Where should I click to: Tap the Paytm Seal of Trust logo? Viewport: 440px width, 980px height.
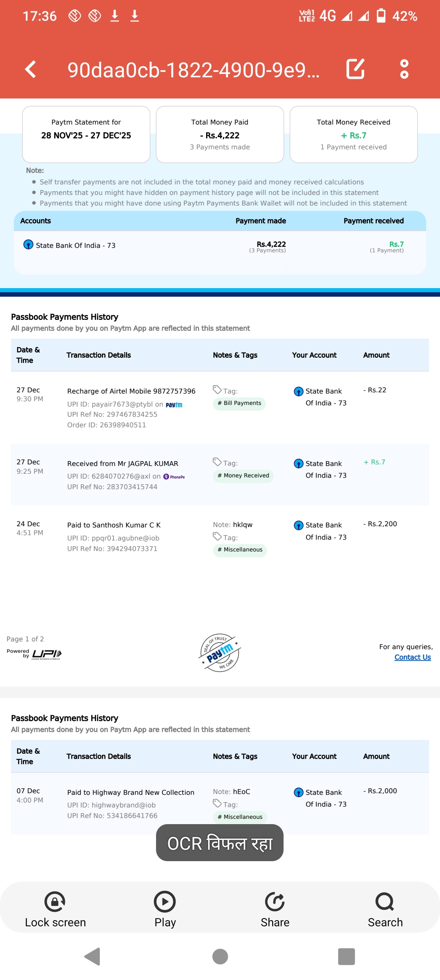tap(220, 652)
